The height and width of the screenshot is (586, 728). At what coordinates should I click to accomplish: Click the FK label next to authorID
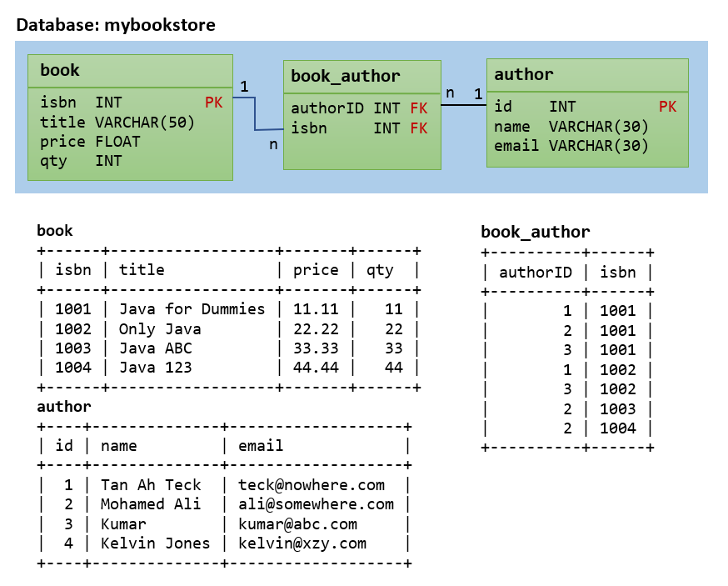coord(418,108)
